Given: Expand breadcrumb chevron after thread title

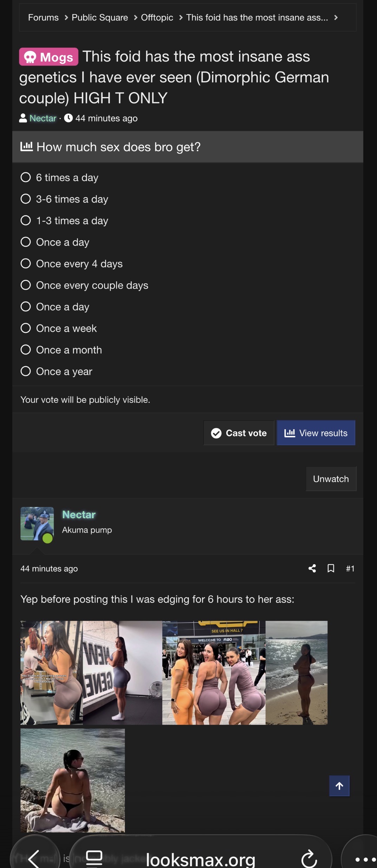Looking at the screenshot, I should (336, 18).
